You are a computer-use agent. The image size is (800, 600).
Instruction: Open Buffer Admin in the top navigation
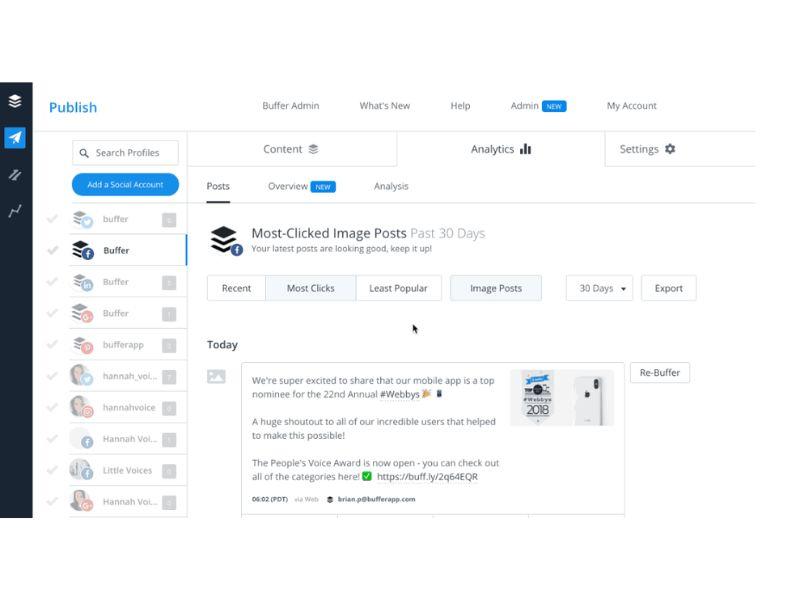point(291,106)
